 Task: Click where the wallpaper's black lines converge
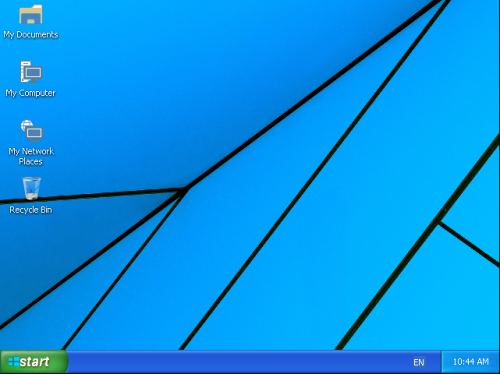pos(184,190)
